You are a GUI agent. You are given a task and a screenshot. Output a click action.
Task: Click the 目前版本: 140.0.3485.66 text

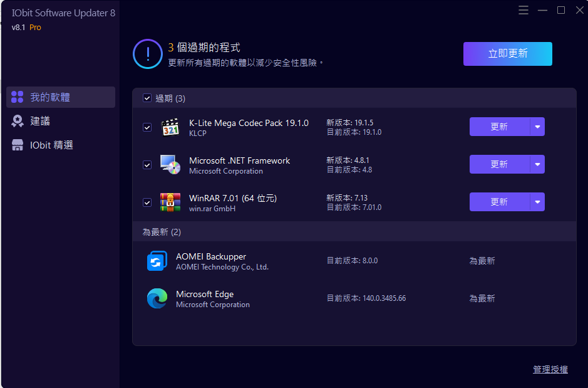coord(366,298)
